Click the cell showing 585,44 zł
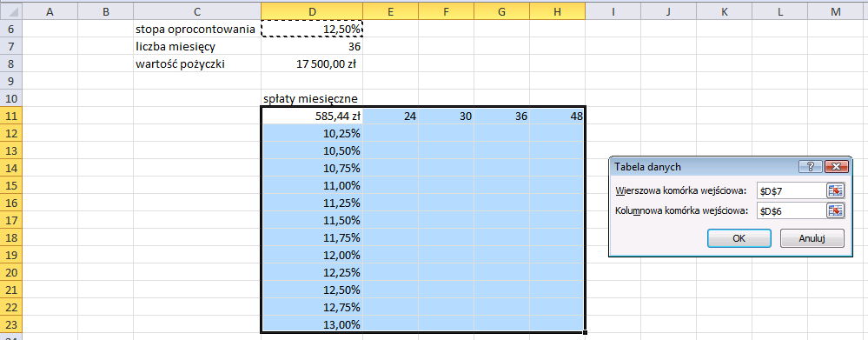 [x=312, y=117]
